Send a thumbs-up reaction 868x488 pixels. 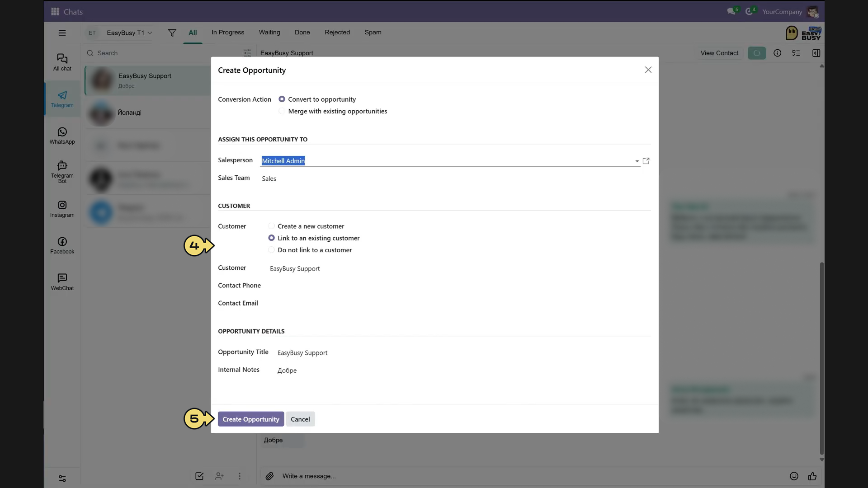click(812, 476)
